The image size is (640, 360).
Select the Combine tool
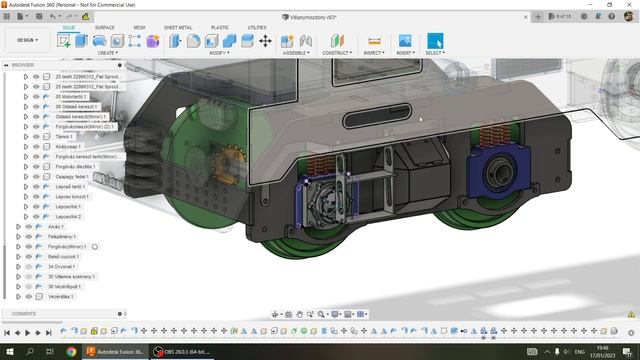point(229,41)
